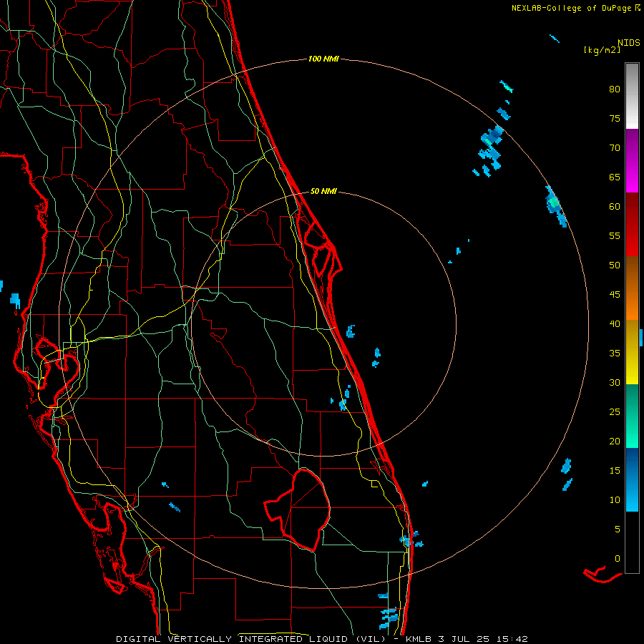Click the "NIDS" label
Viewport: 644px width, 644px height.
[629, 42]
